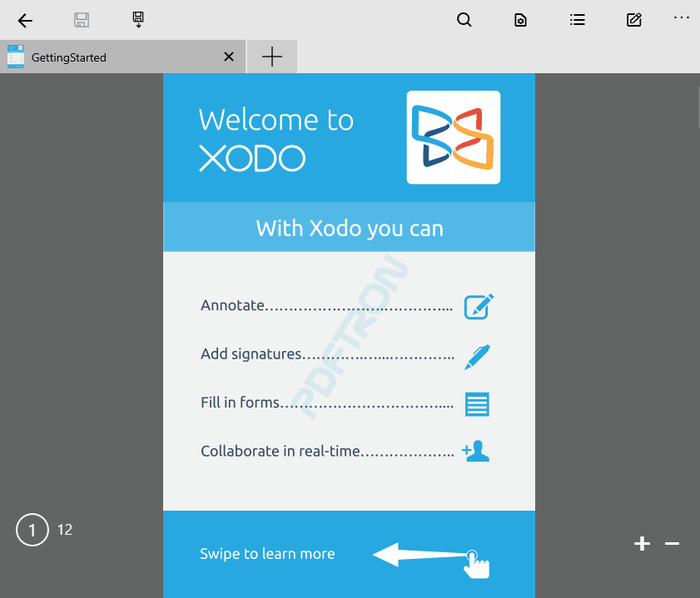The image size is (700, 598).
Task: Add a new tab with the plus button
Action: [x=272, y=57]
